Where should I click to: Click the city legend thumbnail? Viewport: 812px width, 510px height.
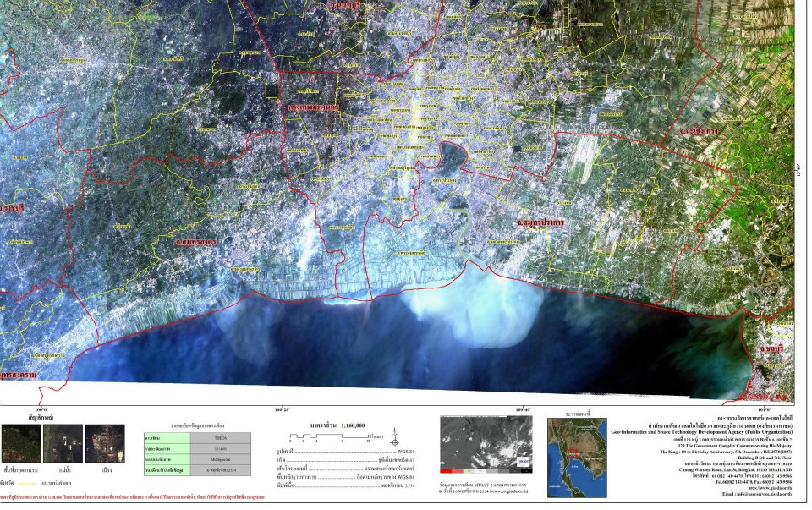[x=105, y=444]
